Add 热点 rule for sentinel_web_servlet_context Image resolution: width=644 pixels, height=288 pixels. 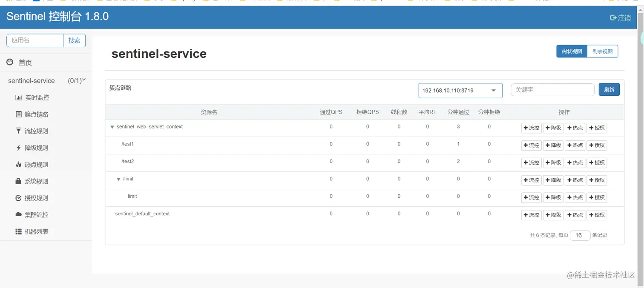pos(575,128)
